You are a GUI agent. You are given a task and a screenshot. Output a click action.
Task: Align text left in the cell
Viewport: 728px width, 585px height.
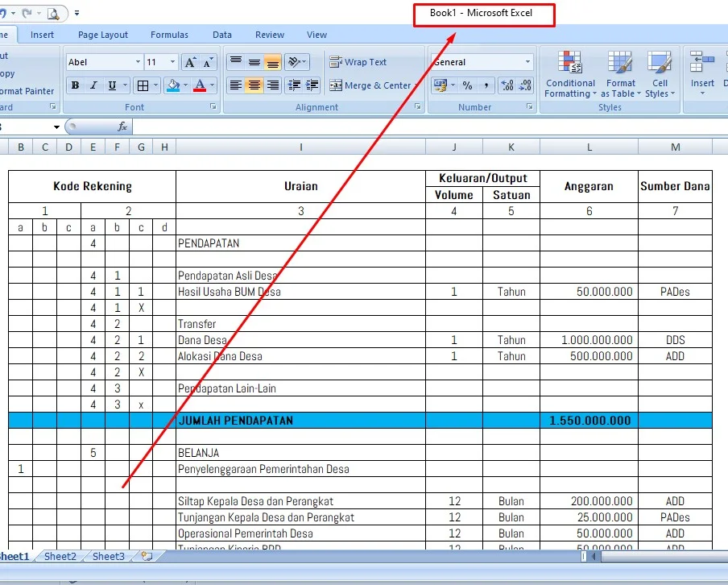[235, 85]
